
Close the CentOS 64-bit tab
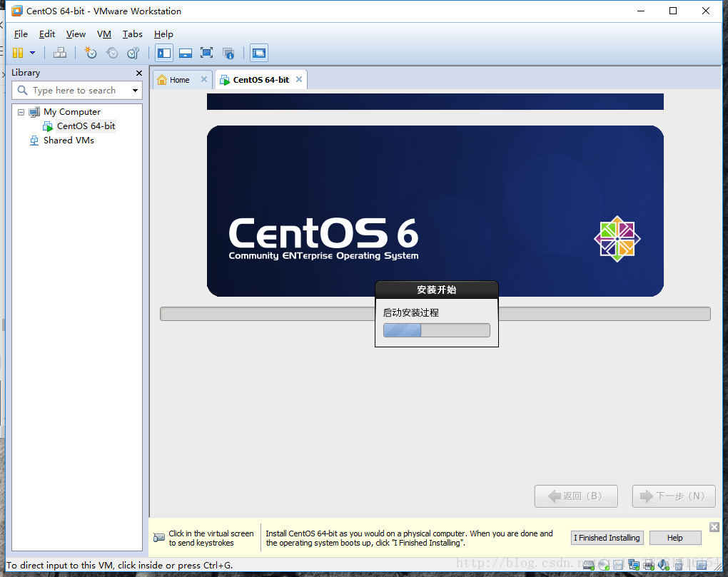point(299,79)
